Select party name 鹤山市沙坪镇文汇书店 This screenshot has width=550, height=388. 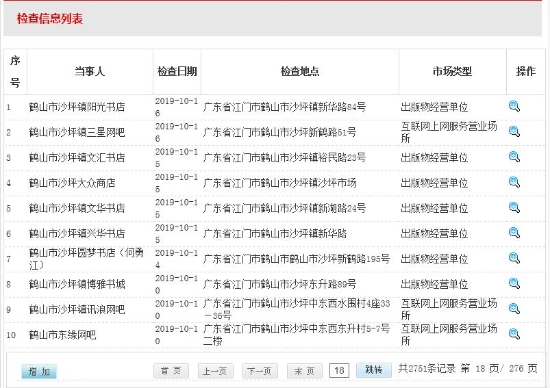pyautogui.click(x=77, y=158)
